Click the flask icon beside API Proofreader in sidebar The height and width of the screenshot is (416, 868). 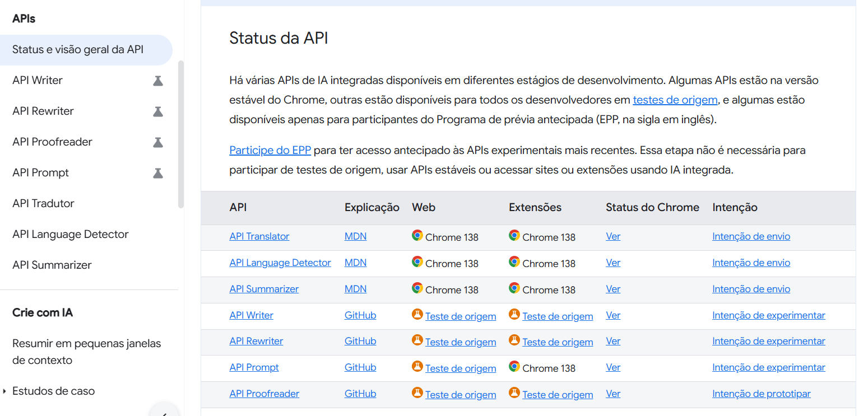[158, 142]
